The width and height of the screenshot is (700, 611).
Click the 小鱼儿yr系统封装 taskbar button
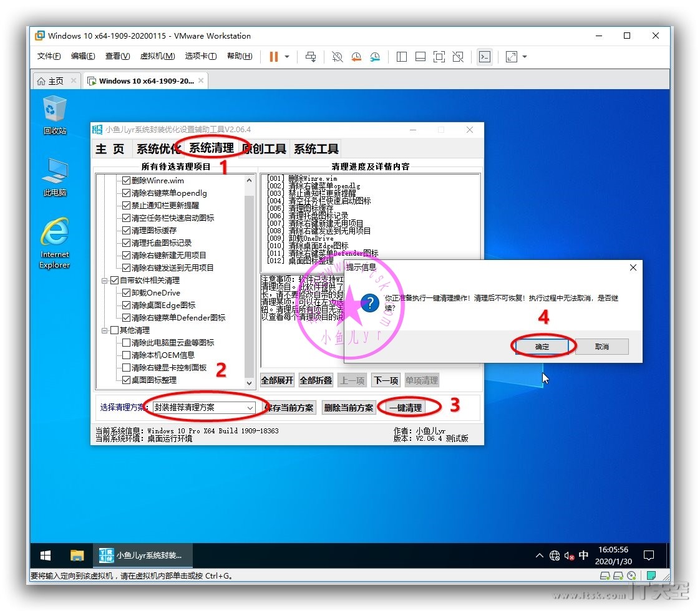click(x=142, y=556)
